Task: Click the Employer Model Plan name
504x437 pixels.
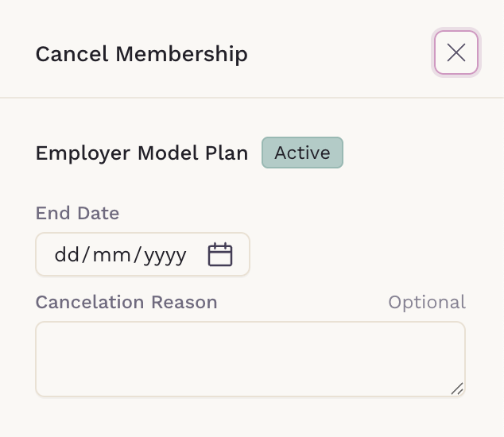Action: click(x=142, y=153)
